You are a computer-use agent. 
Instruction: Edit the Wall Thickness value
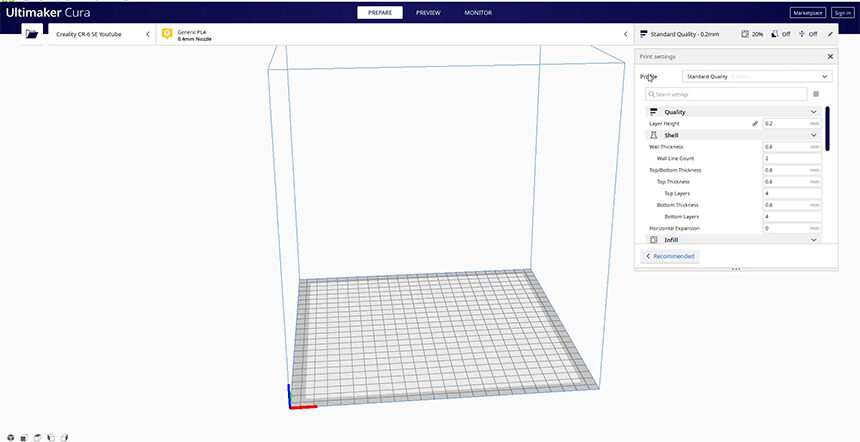tap(792, 147)
